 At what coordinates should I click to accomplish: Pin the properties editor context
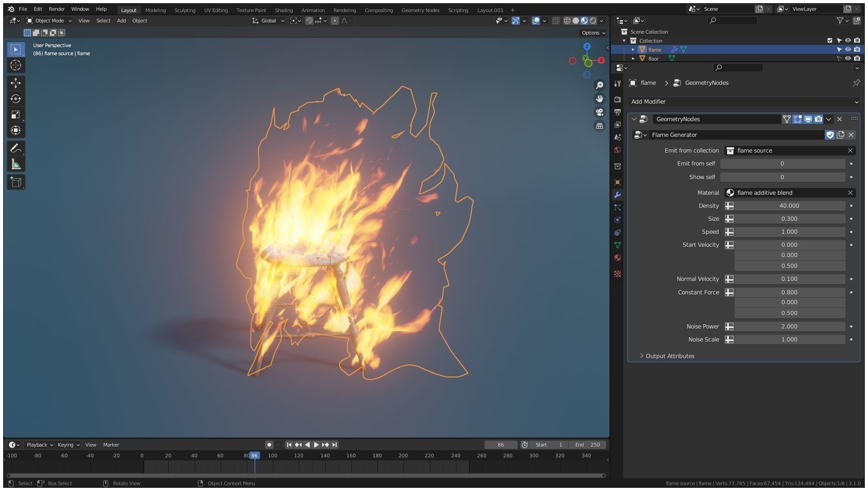[x=856, y=83]
